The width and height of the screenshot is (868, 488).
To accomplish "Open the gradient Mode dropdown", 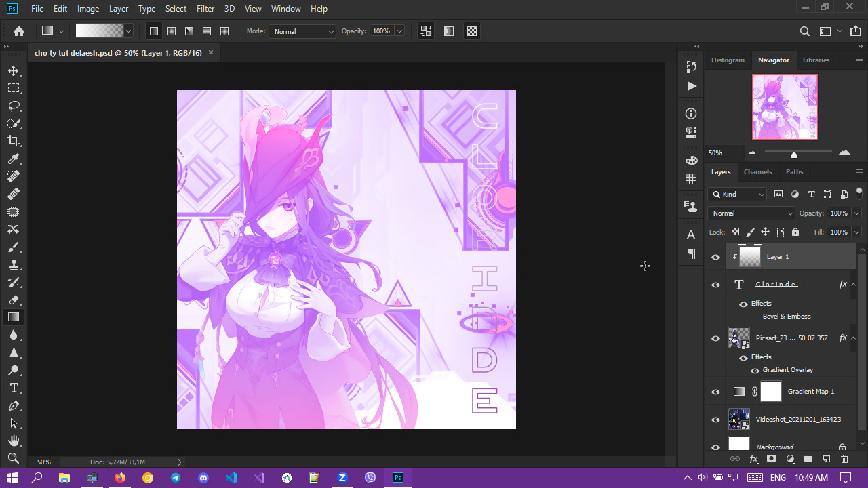I will tap(302, 31).
